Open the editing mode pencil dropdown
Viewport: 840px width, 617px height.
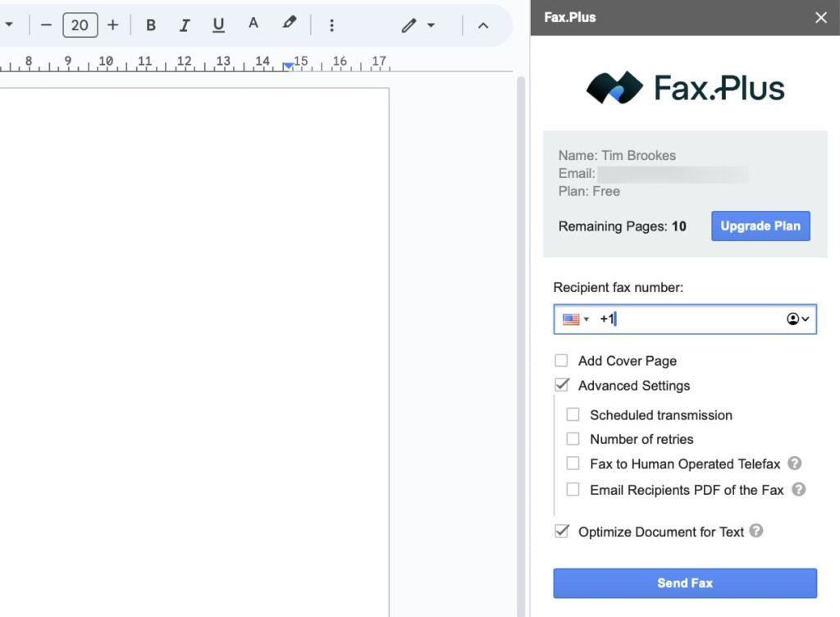coord(418,25)
